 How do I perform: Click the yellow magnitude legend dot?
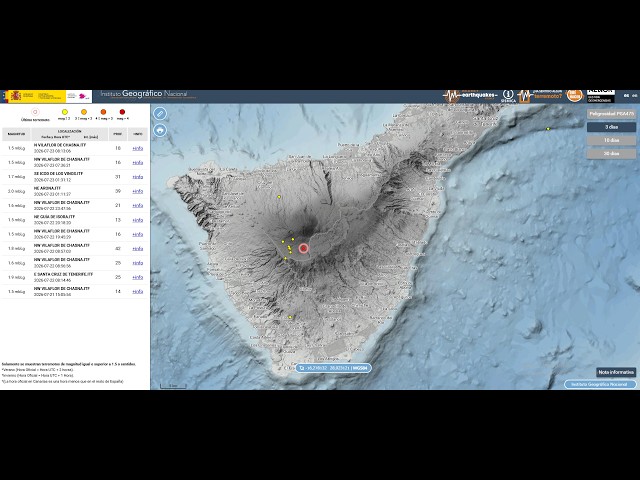point(64,112)
